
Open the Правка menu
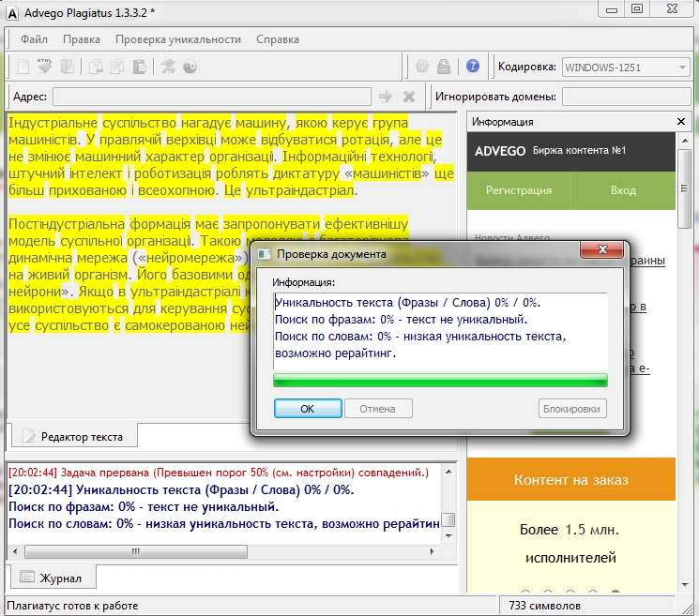[x=82, y=39]
